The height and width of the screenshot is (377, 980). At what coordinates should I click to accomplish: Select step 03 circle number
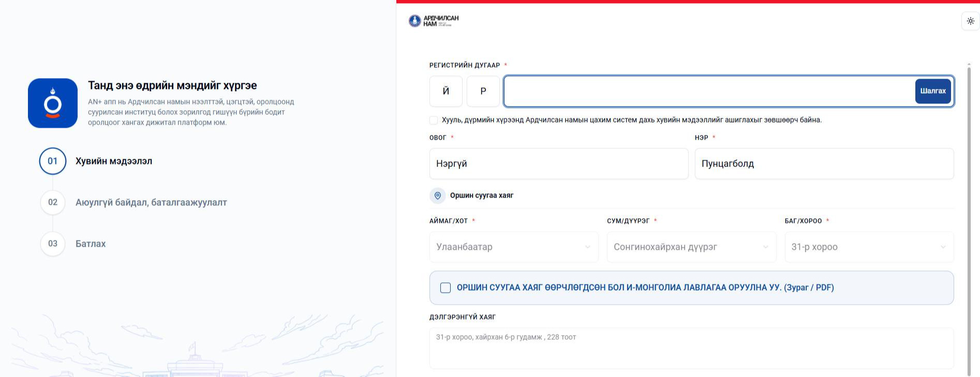(x=53, y=244)
